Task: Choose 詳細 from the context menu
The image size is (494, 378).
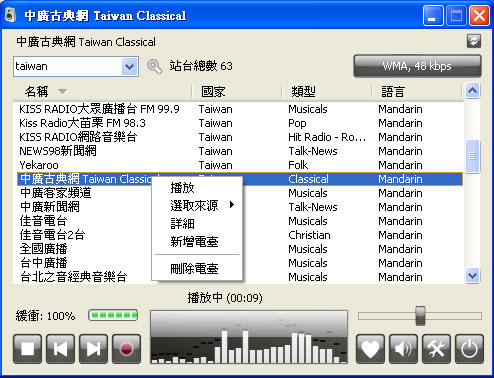Action: 197,224
